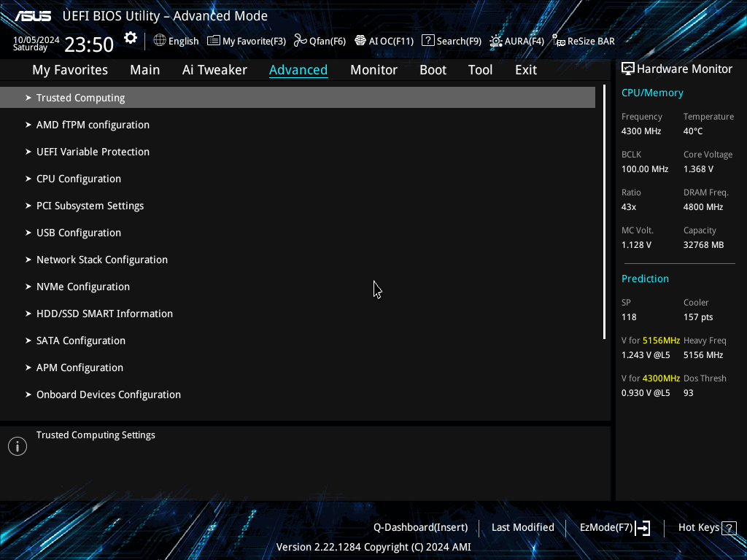Click the yellow 5156MHz prediction label
The image size is (747, 560).
pyautogui.click(x=661, y=341)
